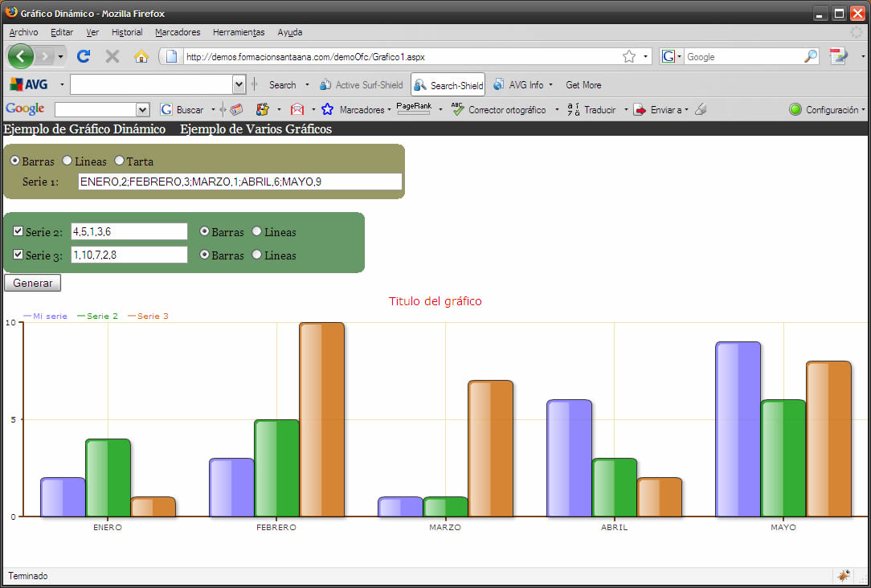The height and width of the screenshot is (588, 871).
Task: Open the Archivo menu
Action: 24,32
